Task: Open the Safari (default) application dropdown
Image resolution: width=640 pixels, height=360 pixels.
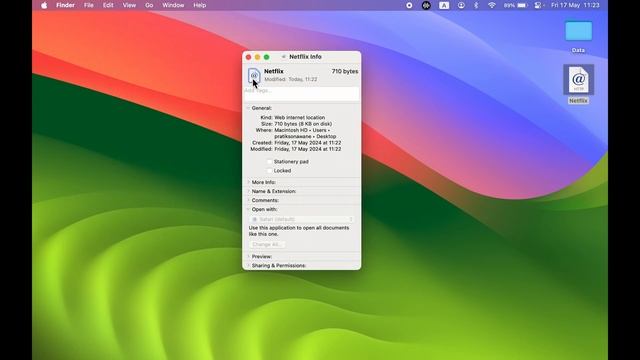Action: coord(302,219)
